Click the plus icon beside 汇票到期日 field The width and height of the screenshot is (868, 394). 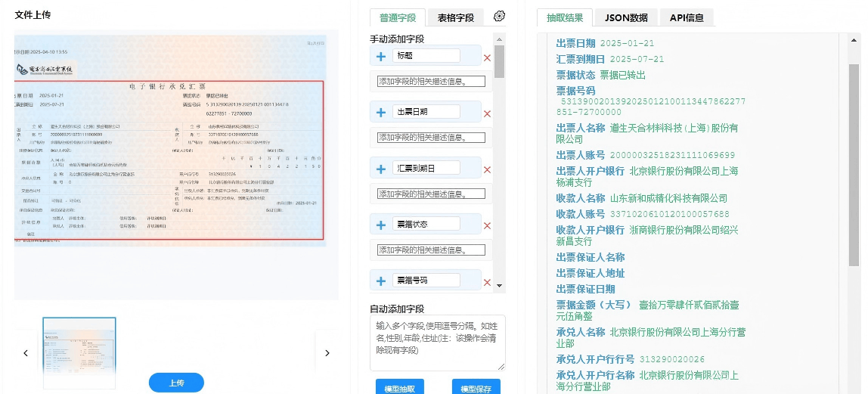coord(381,168)
